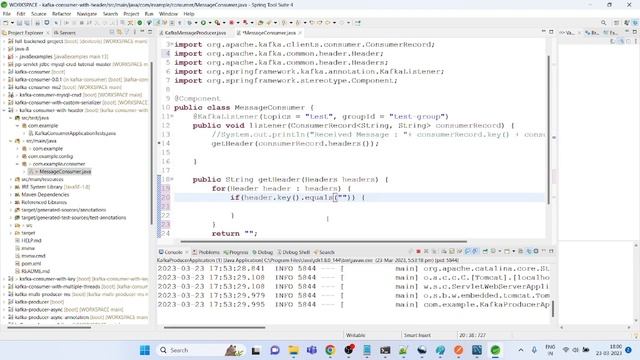Click the green Run toolbar button

[203, 23]
